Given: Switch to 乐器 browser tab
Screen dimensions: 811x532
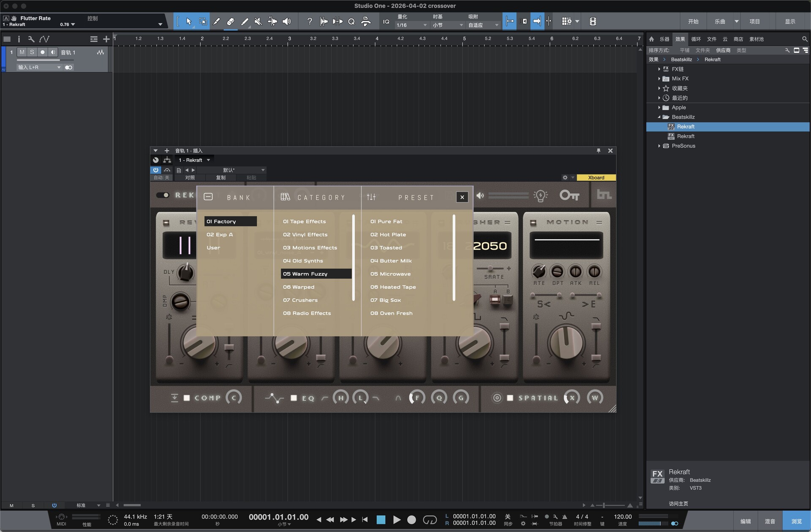Looking at the screenshot, I should 664,39.
